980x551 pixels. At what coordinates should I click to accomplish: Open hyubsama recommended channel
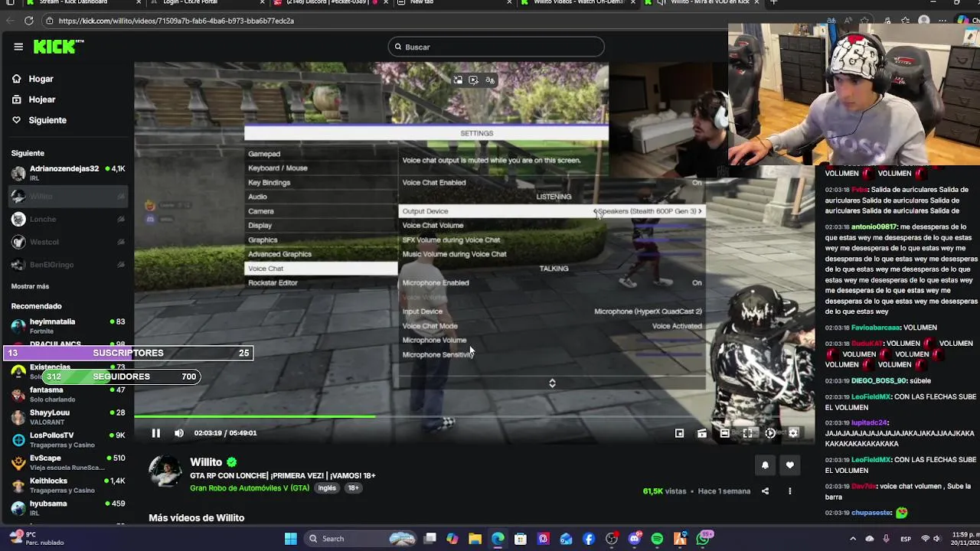click(68, 508)
